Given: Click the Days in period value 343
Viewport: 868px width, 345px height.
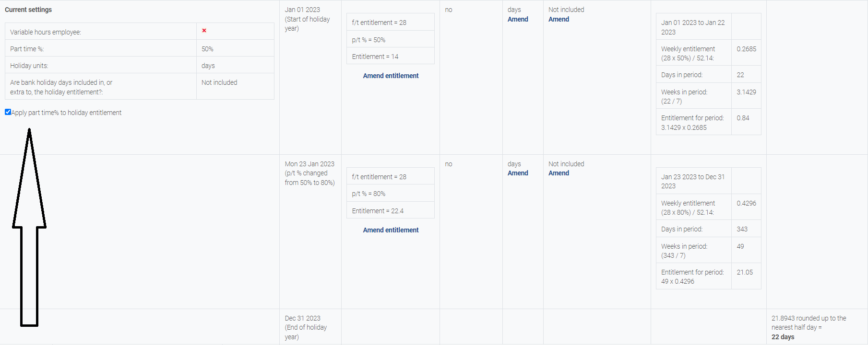Looking at the screenshot, I should pos(742,229).
